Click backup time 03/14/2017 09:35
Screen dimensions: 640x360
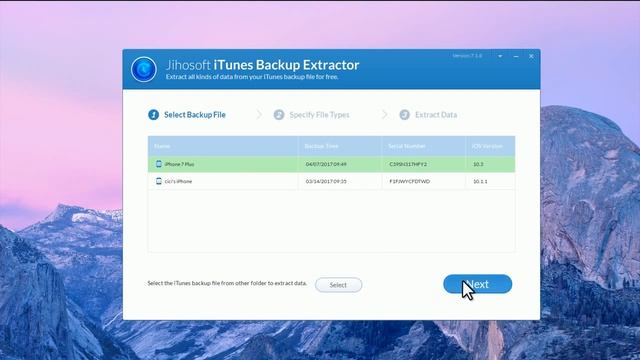coord(326,181)
